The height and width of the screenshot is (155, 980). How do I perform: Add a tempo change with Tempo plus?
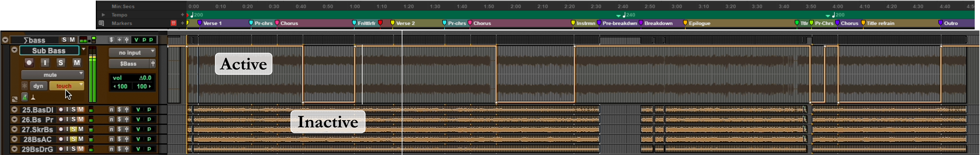(183, 15)
